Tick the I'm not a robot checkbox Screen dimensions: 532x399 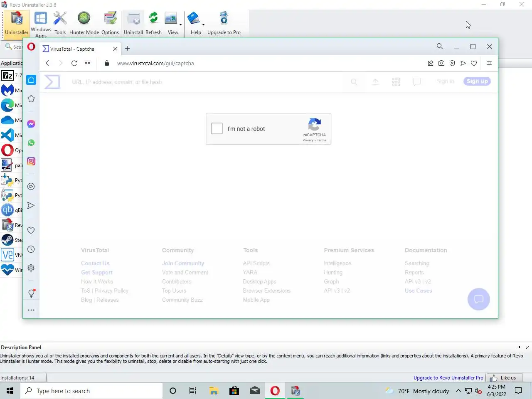[217, 128]
